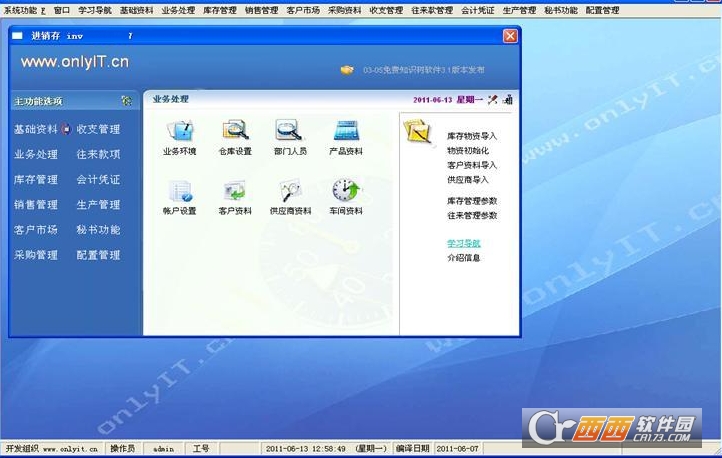Select 配置管理 in the sidebar
This screenshot has height=458, width=722.
(x=99, y=255)
